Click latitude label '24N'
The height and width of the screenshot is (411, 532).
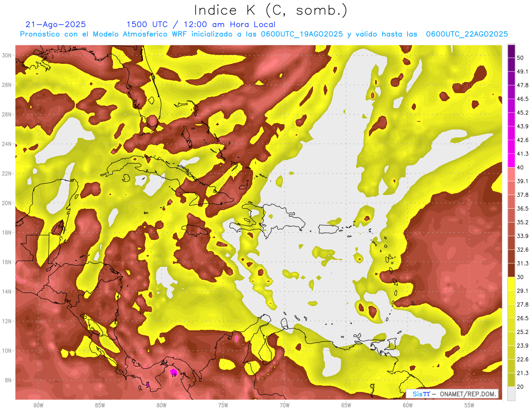pos(8,144)
